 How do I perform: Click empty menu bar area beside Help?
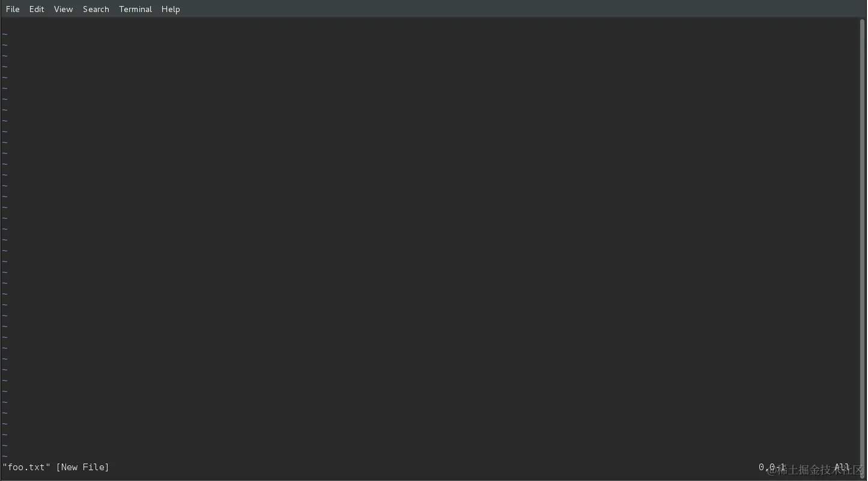tap(517, 9)
